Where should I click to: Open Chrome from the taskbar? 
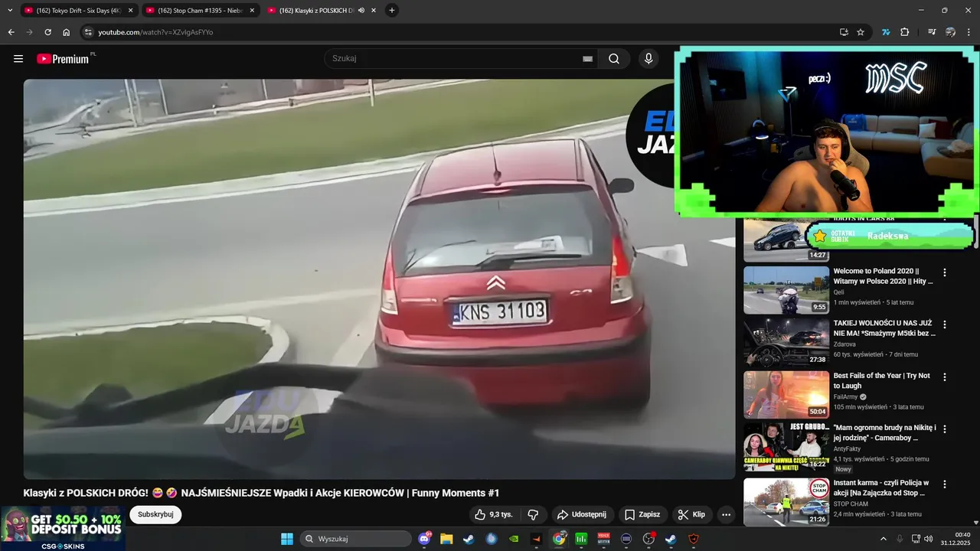[x=559, y=539]
